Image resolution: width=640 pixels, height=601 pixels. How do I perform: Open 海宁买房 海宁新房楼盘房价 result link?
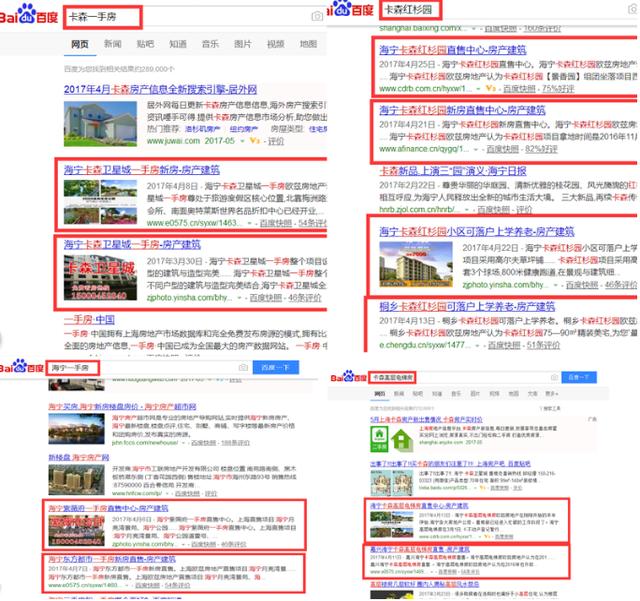coord(122,407)
